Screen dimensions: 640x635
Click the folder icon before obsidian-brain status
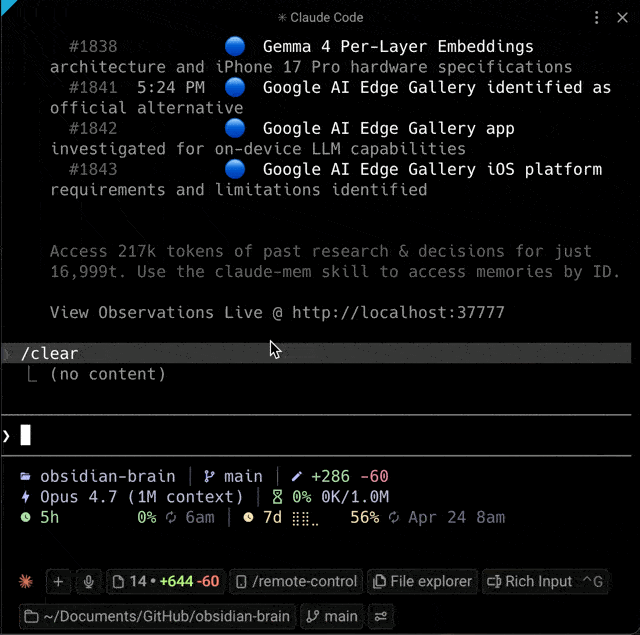[25, 476]
